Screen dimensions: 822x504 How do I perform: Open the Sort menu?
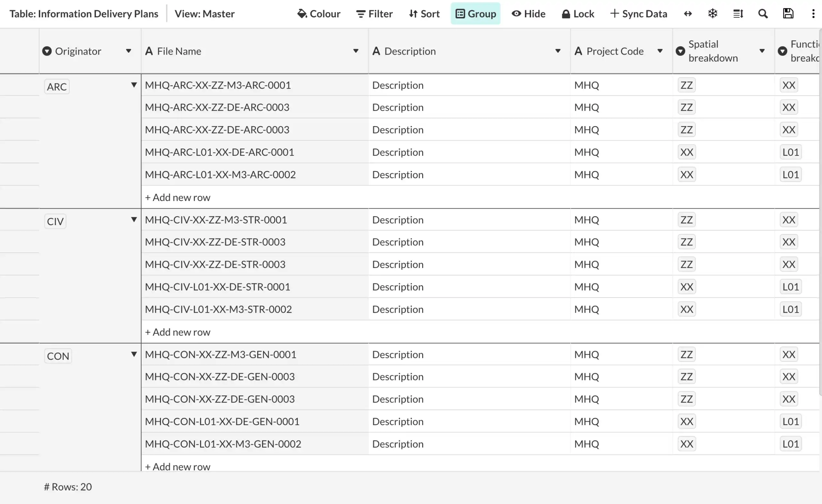tap(424, 14)
